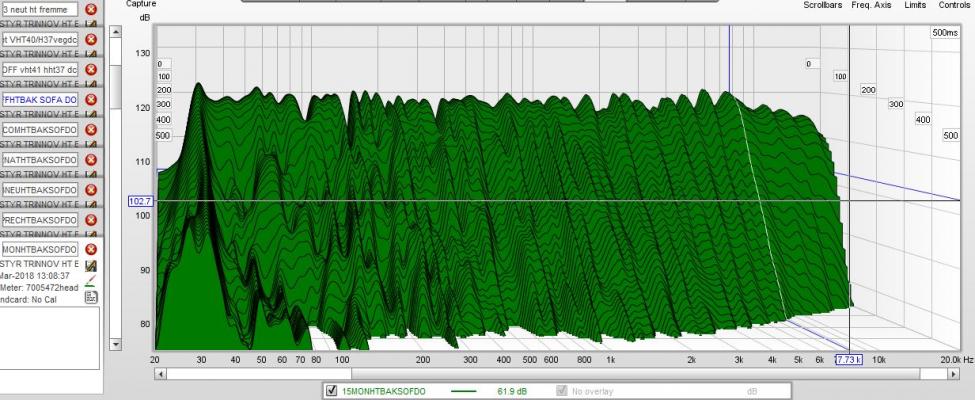Toggle the Scrollbars button

(823, 5)
